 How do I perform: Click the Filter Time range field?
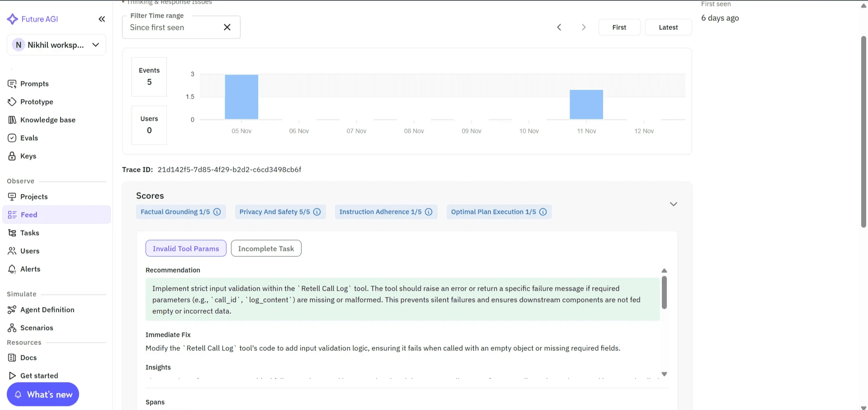[x=181, y=27]
